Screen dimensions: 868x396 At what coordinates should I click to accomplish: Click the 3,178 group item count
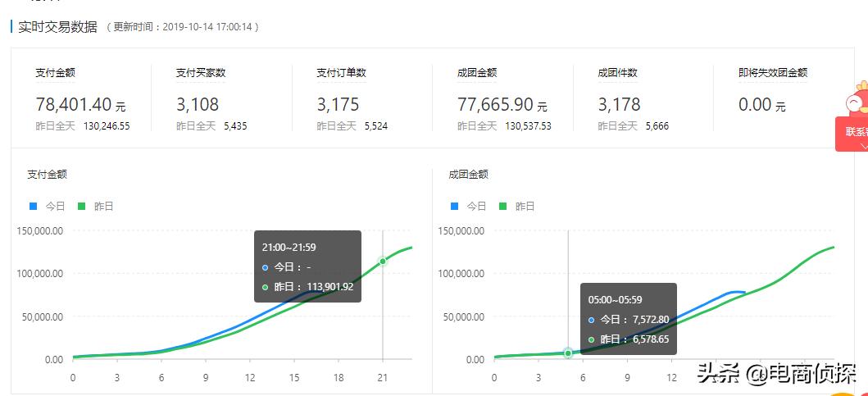click(x=620, y=104)
